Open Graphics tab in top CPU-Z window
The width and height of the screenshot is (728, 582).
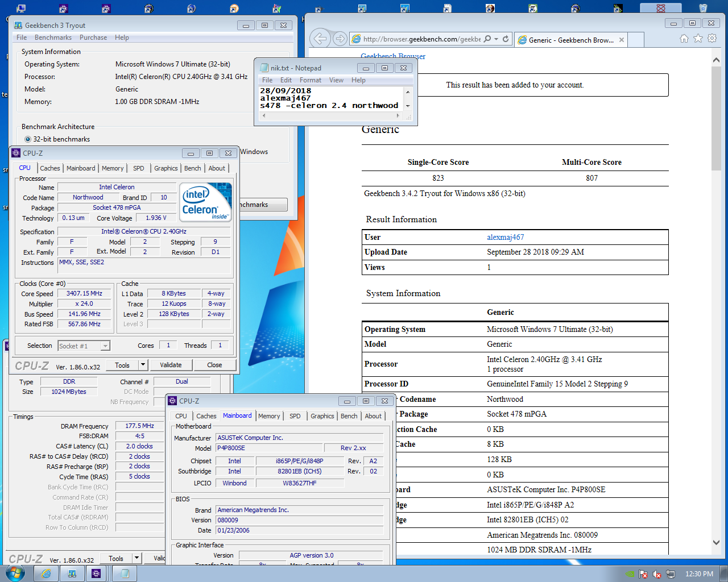[166, 168]
